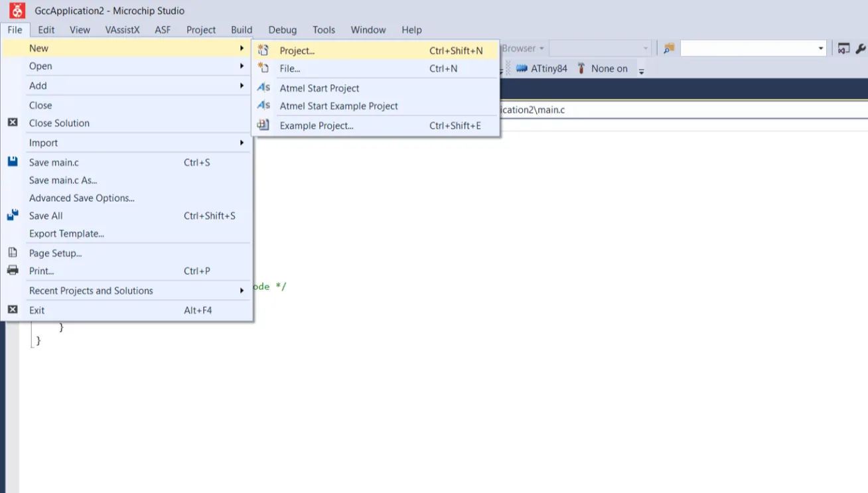Screen dimensions: 868x493
Task: Open the ASF menu
Action: (163, 30)
